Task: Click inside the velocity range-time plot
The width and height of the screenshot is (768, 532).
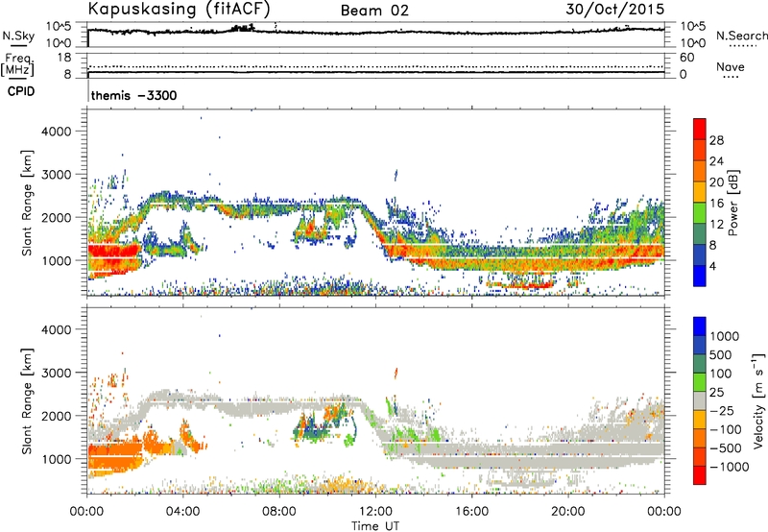Action: 375,400
